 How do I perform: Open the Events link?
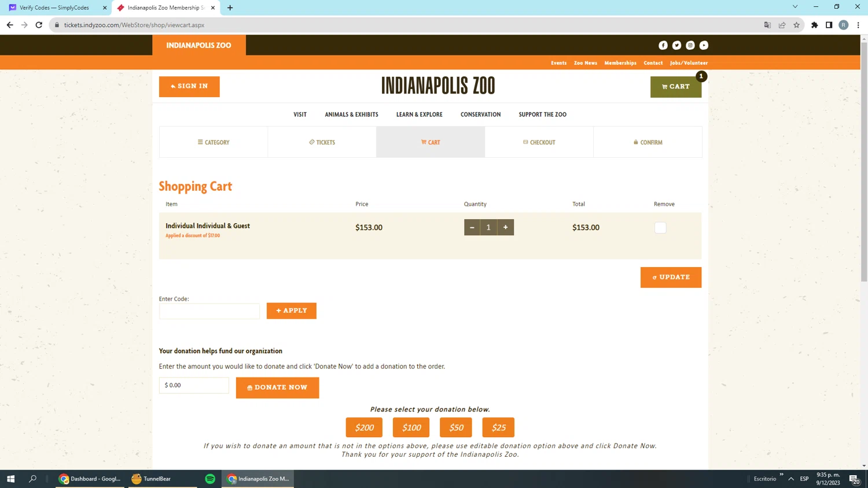coord(558,63)
